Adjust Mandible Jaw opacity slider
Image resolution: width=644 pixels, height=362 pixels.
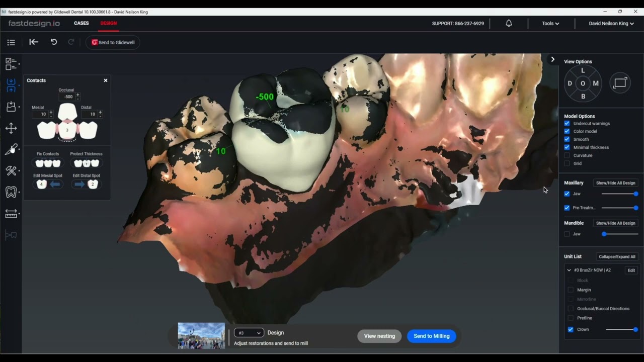620,234
